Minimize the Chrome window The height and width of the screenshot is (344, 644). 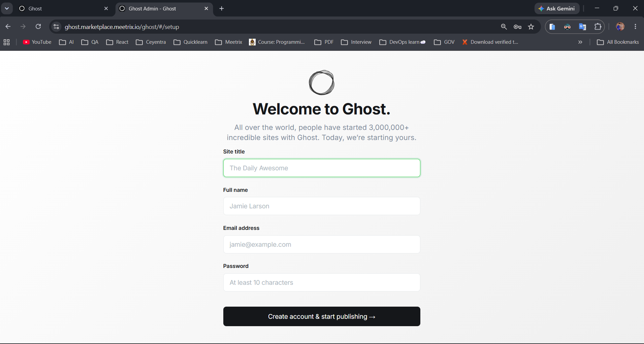coord(597,8)
